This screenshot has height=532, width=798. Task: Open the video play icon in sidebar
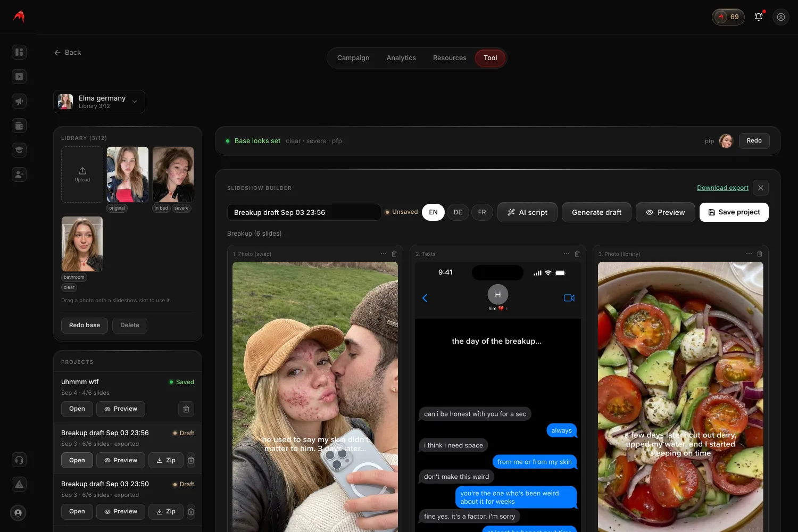(19, 77)
